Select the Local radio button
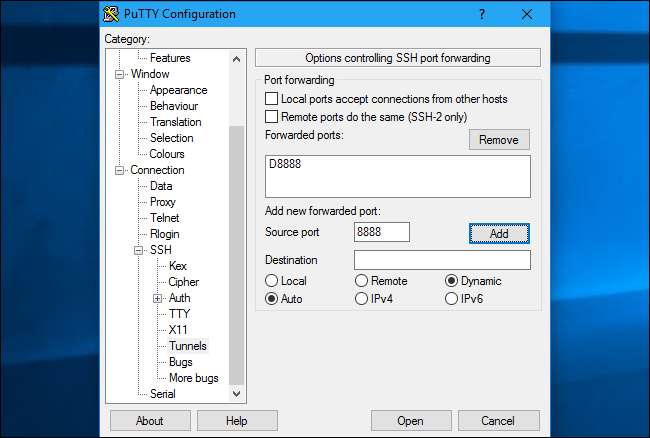The width and height of the screenshot is (650, 438). point(271,281)
